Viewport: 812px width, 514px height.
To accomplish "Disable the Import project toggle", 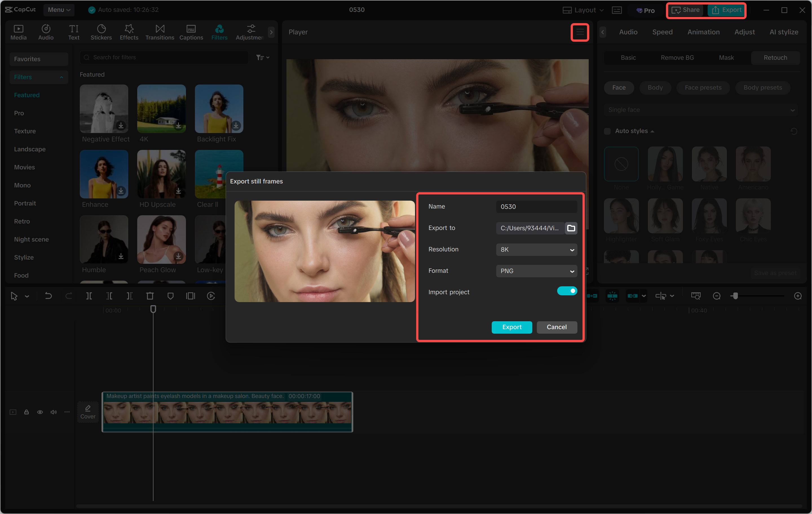I will pos(567,291).
